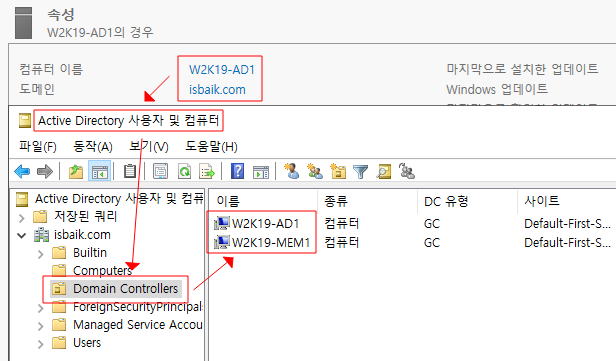Image resolution: width=616 pixels, height=361 pixels.
Task: Create a new organizational unit folder icon
Action: click(338, 171)
